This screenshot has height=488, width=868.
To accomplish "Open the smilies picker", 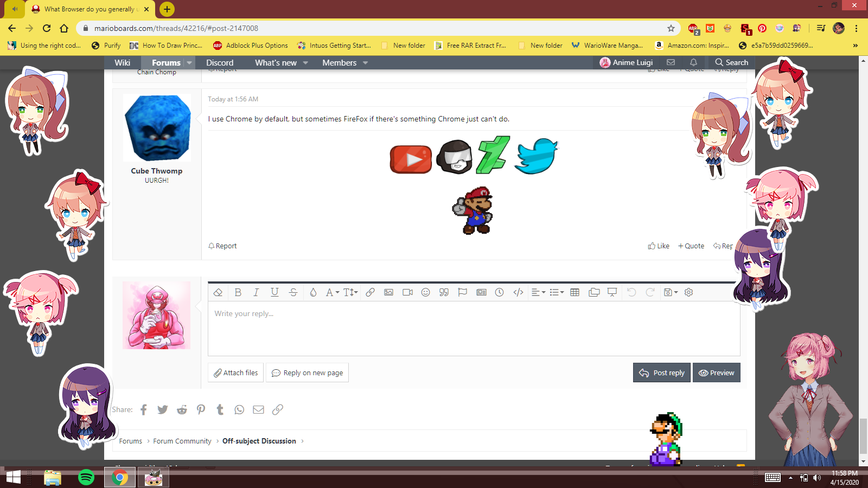I will [x=426, y=292].
